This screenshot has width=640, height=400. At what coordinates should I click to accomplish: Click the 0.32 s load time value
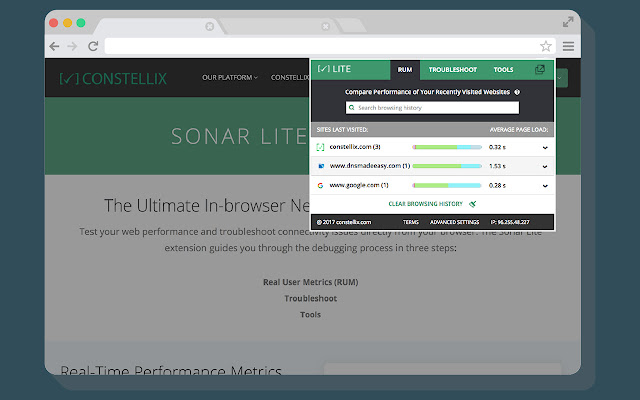tap(497, 147)
